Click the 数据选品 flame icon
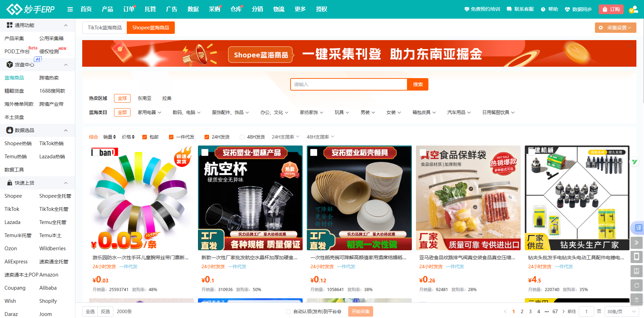The image size is (644, 318). tap(10, 130)
